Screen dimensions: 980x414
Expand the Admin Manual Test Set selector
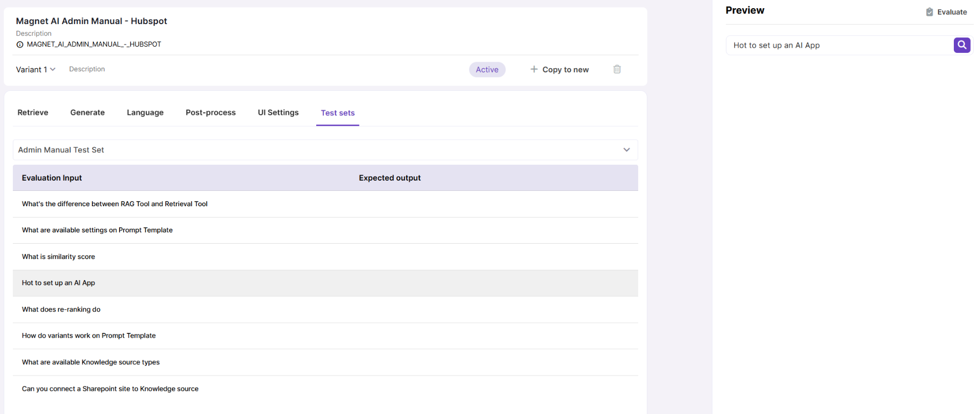(x=626, y=150)
